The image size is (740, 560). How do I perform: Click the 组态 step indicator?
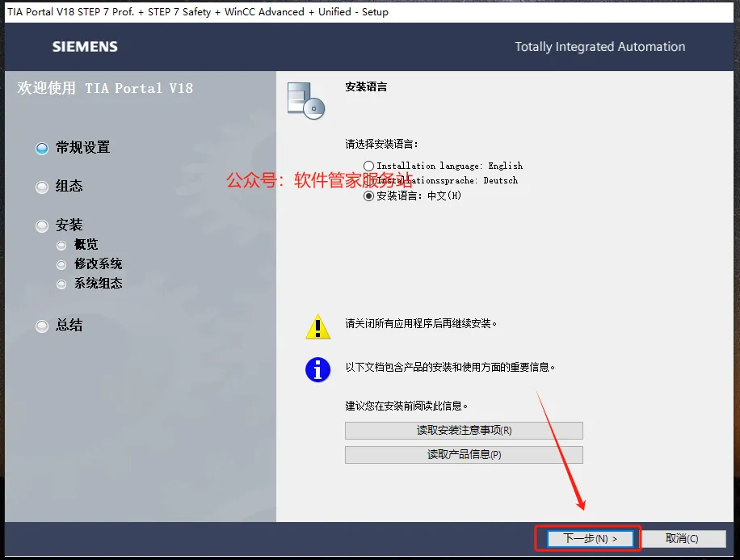tap(42, 187)
